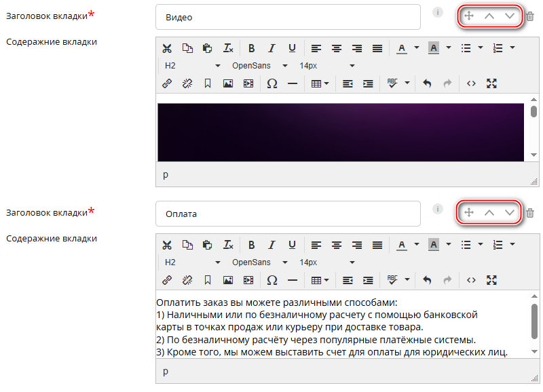Open the table menu in the Оплата editor
The height and width of the screenshot is (392, 543).
pos(320,279)
